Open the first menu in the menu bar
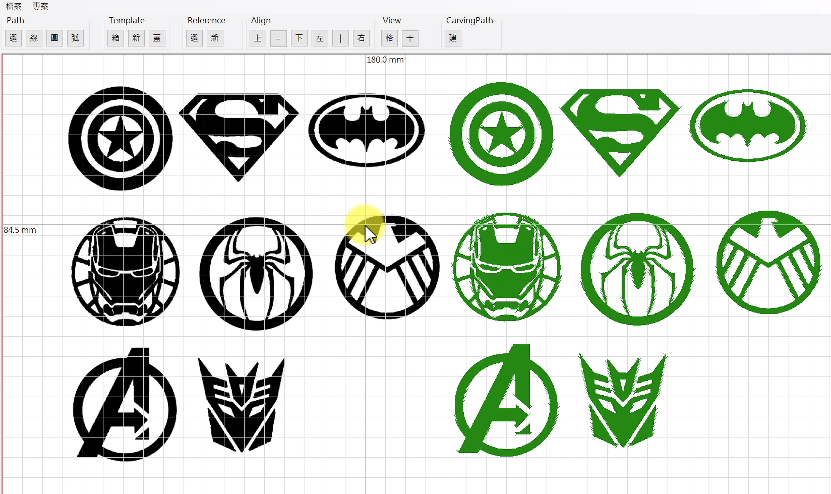Viewport: 831px width, 494px height. click(x=14, y=6)
